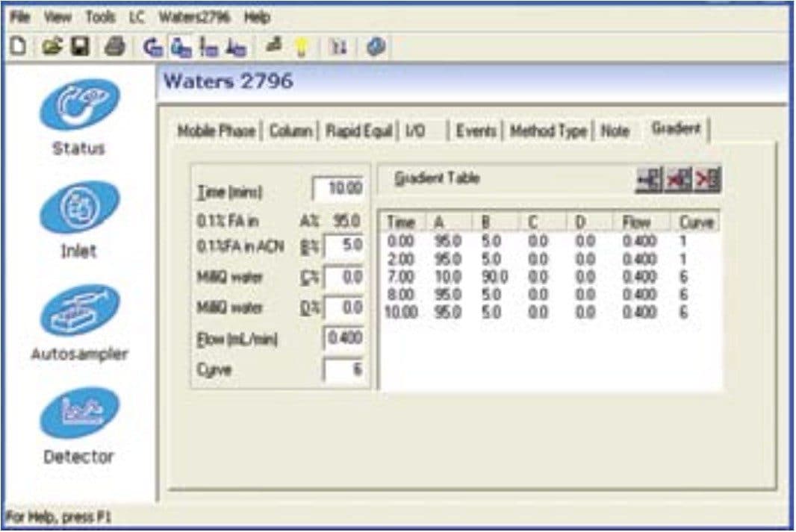Click the red X gradient table row button

[x=678, y=181]
